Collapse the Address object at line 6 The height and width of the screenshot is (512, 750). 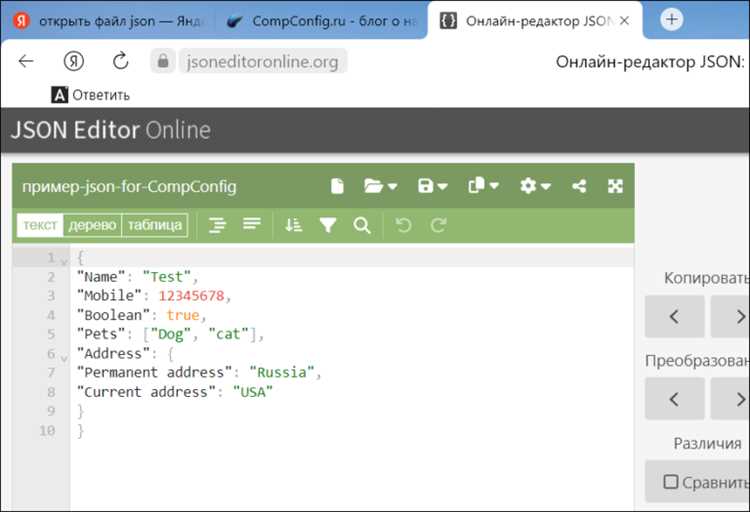64,358
